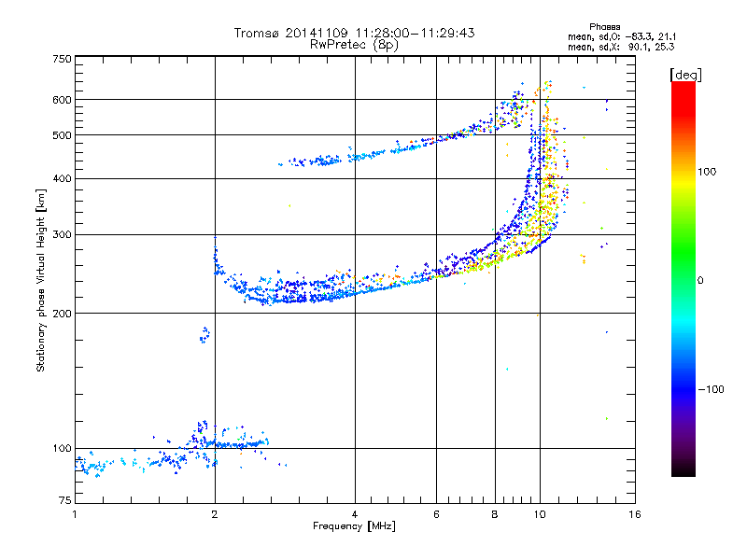Click the '200' y-axis tick label
747x560 pixels.
[x=63, y=314]
